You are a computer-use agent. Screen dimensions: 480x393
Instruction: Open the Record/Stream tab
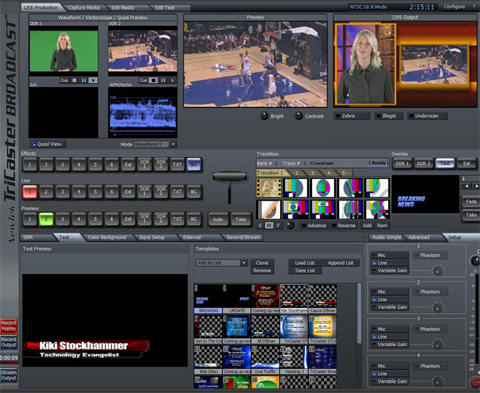[x=243, y=237]
